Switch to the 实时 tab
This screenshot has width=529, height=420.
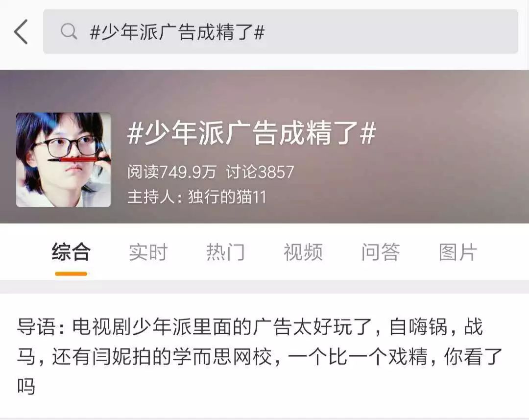148,252
